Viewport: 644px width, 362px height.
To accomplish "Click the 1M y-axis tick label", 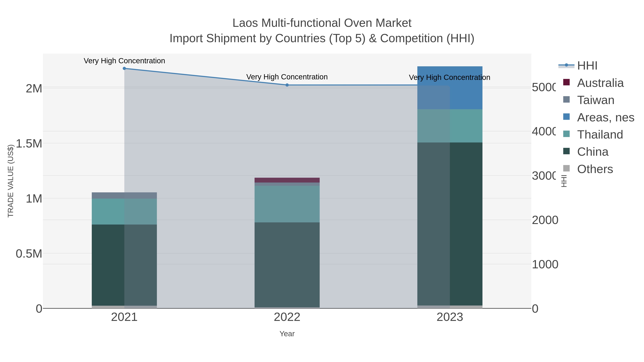I will point(34,199).
